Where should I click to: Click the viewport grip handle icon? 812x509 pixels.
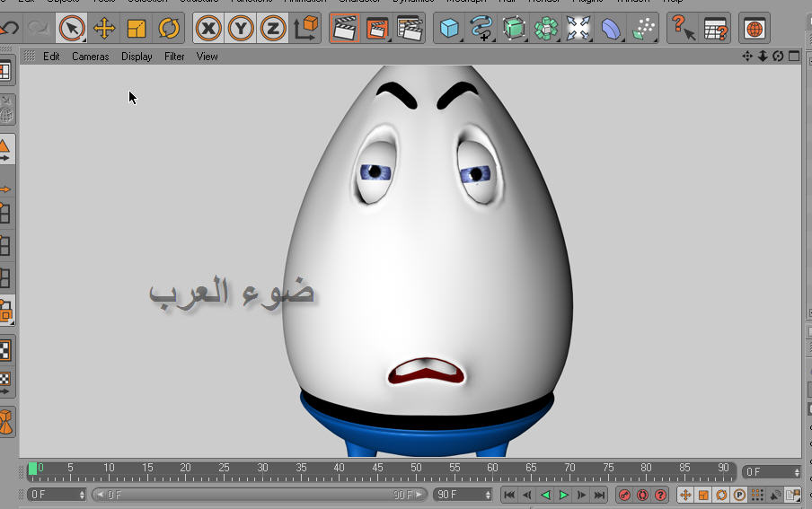[x=30, y=56]
